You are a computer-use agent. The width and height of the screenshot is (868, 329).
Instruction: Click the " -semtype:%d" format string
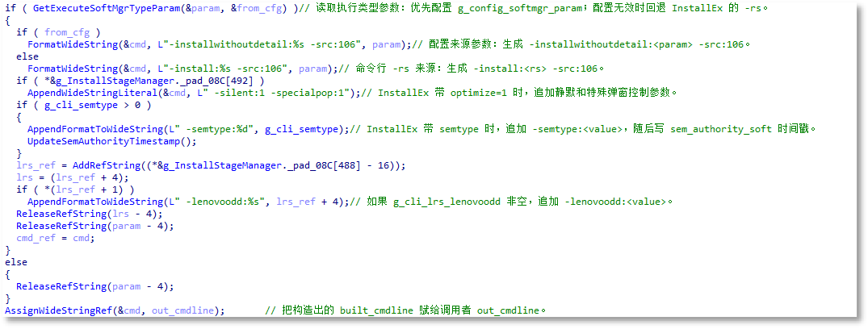tap(214, 129)
